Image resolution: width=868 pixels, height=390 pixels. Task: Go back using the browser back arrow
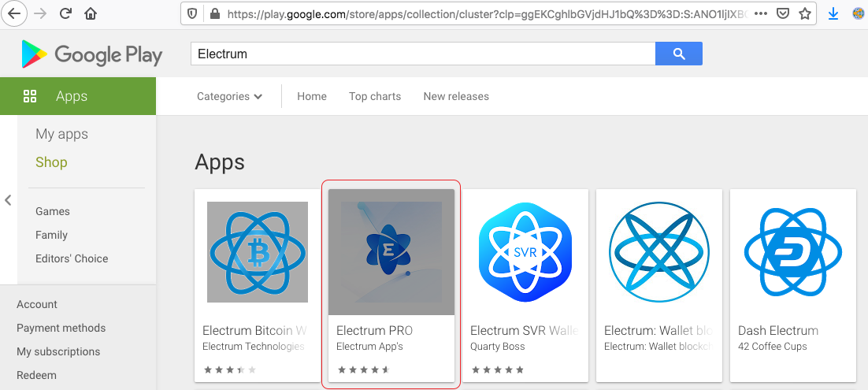[x=14, y=14]
